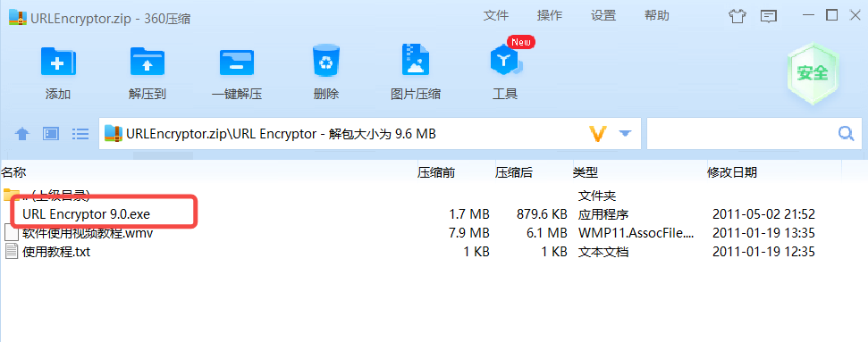Click the WMP11.AssocFile type cell
868x342 pixels.
tap(636, 233)
